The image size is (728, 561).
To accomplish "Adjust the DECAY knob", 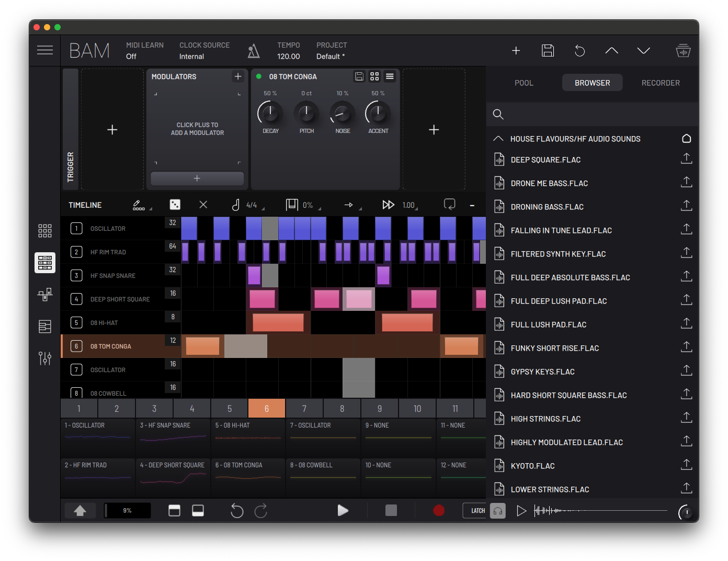I will 270,113.
